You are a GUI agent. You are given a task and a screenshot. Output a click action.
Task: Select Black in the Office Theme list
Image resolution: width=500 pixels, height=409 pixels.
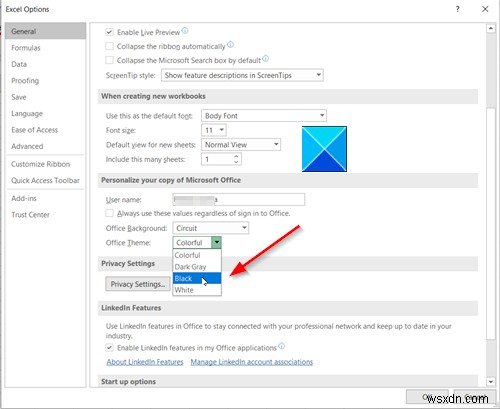pyautogui.click(x=197, y=278)
